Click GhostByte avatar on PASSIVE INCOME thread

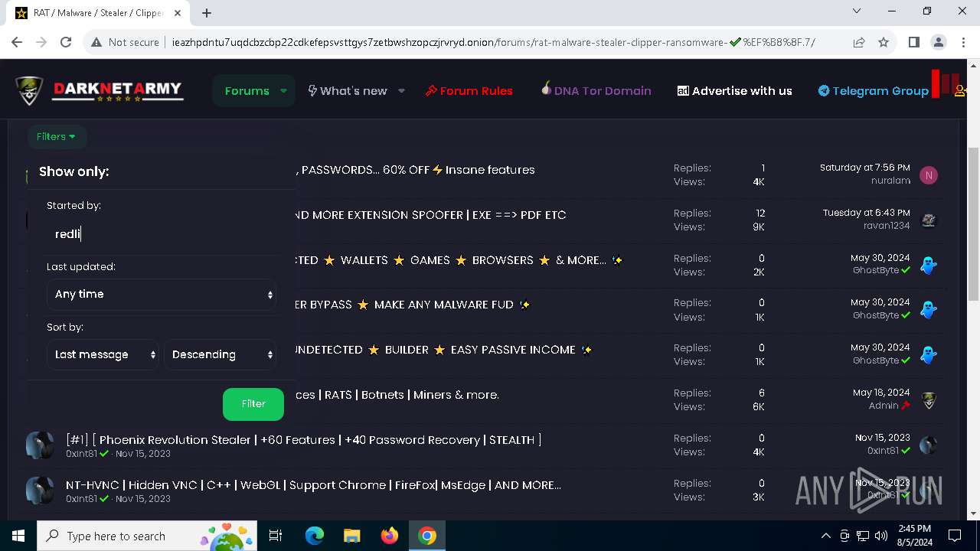click(x=929, y=355)
